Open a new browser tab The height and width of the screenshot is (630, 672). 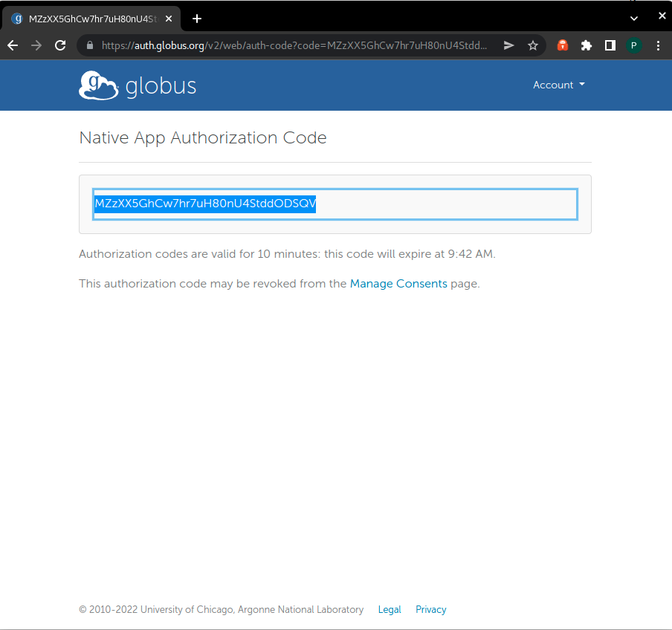(x=197, y=19)
